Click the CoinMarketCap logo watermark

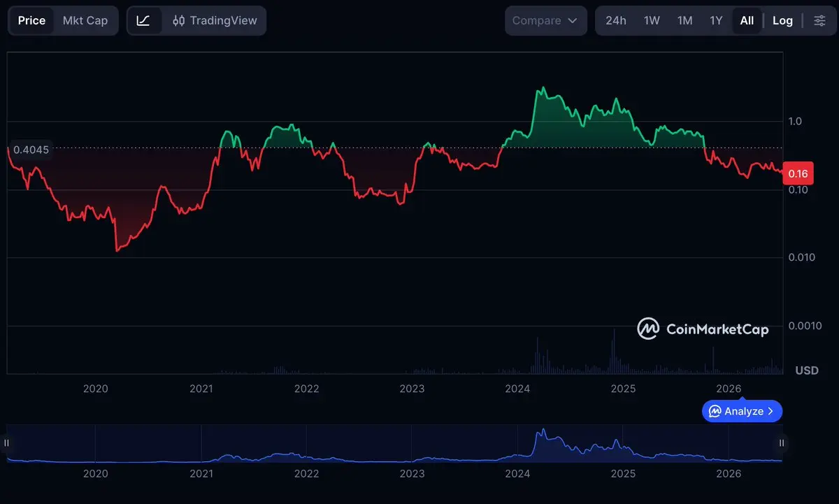pyautogui.click(x=703, y=329)
